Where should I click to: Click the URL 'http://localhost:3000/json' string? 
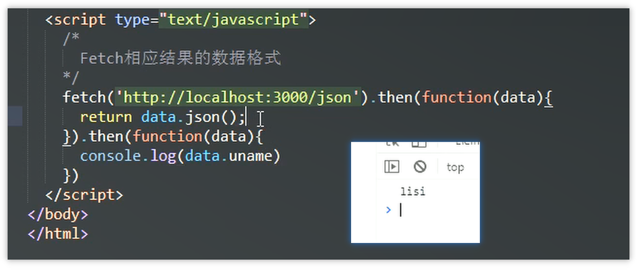[x=238, y=97]
